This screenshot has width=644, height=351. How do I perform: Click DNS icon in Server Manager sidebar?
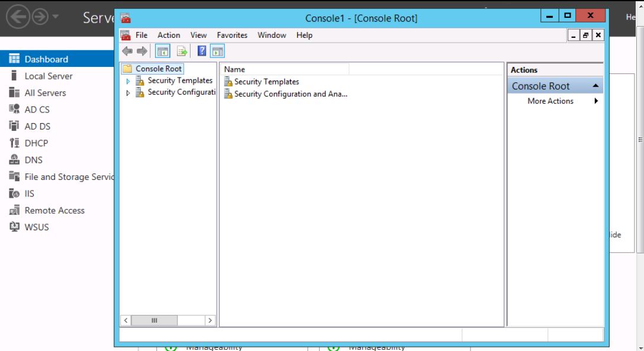[14, 159]
